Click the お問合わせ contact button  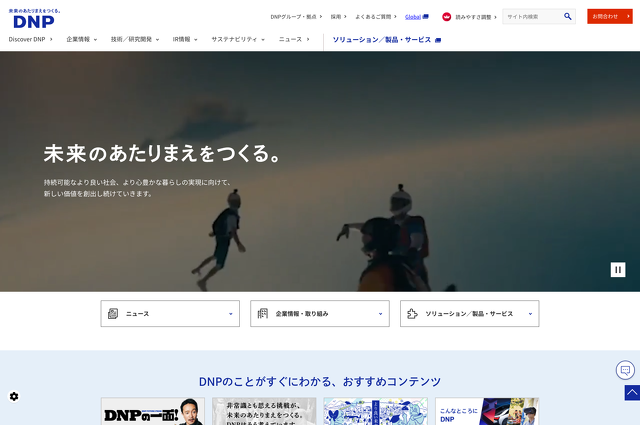(609, 16)
